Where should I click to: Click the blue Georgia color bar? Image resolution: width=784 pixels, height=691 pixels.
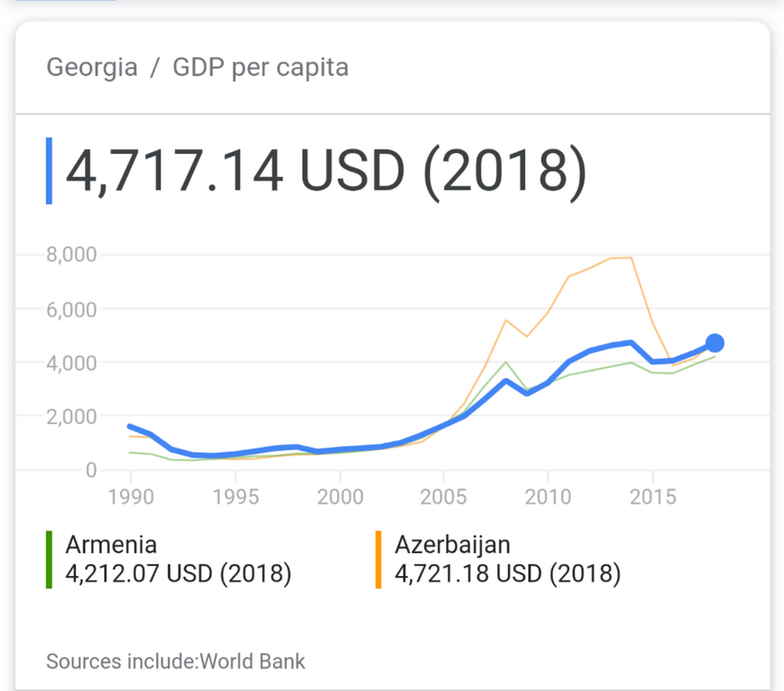pos(49,171)
